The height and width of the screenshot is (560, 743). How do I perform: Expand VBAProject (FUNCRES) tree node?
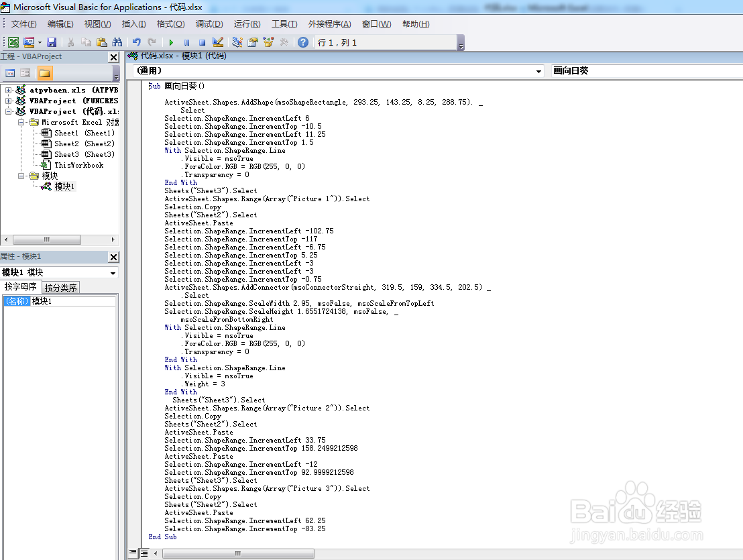point(8,101)
